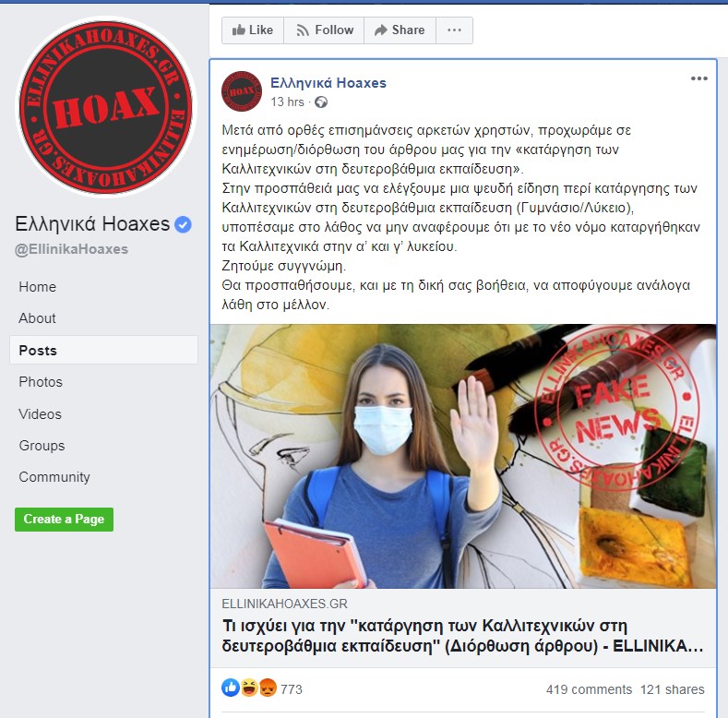Share the page with the Share button
Screen dimensions: 728x718
tap(400, 30)
